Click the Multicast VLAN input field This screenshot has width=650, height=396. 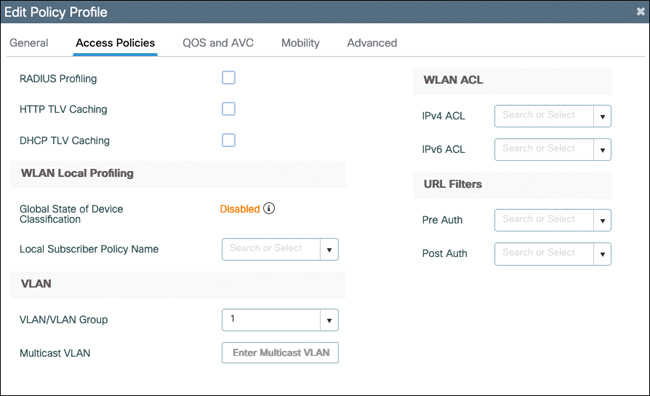click(x=280, y=352)
